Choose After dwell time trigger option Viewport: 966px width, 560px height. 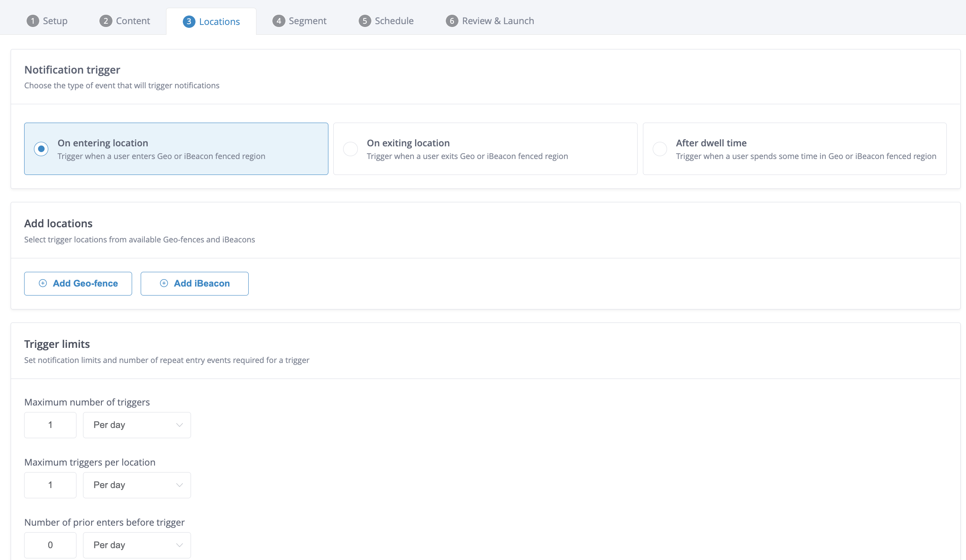pos(660,149)
